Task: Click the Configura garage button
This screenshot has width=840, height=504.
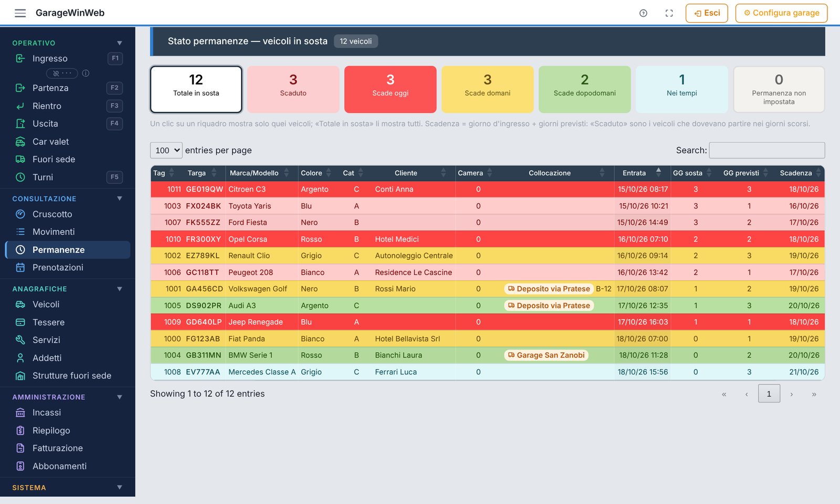Action: pyautogui.click(x=781, y=13)
